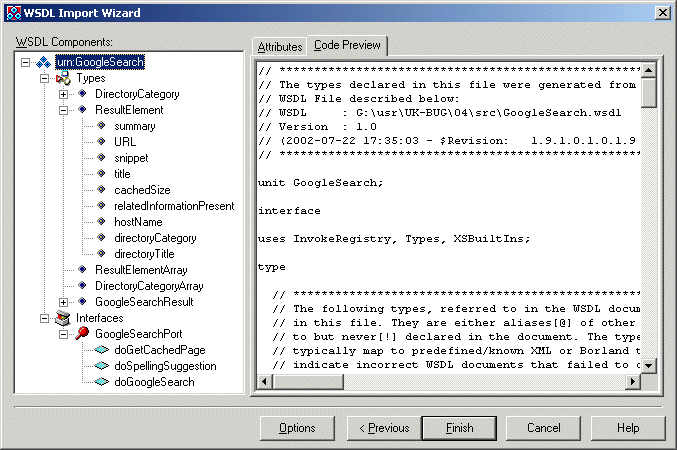Open Help for the wizard
The height and width of the screenshot is (450, 677).
pos(628,428)
